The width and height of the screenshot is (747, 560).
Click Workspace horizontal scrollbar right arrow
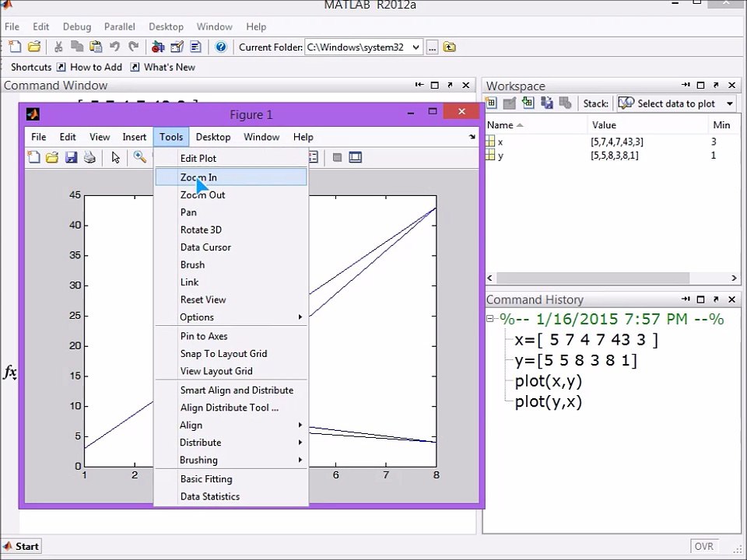[x=734, y=278]
